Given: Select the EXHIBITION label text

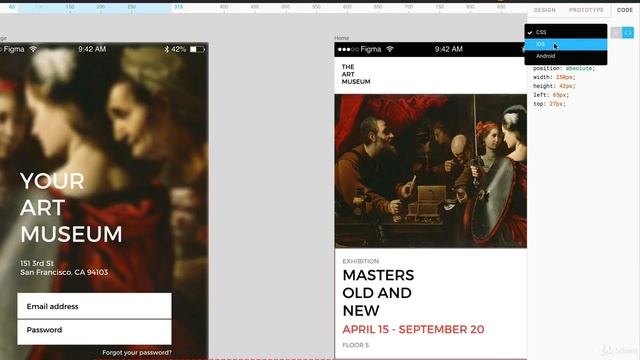Looking at the screenshot, I should click(x=360, y=261).
